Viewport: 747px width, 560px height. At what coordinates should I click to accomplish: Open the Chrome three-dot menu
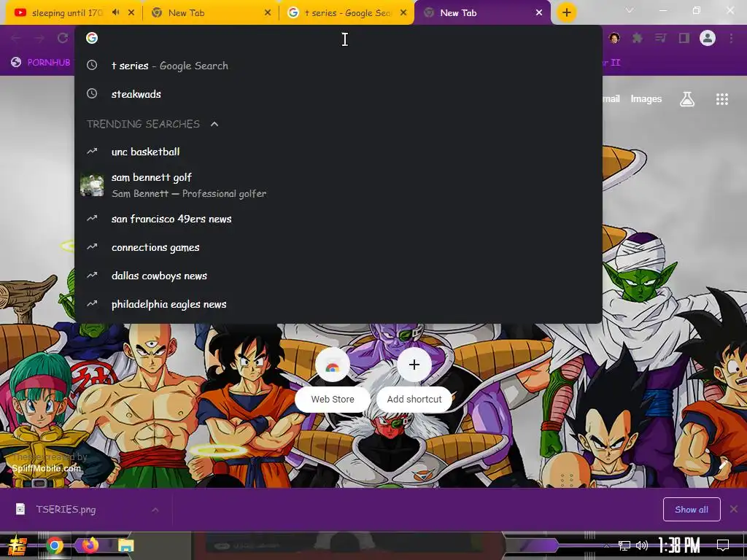(731, 38)
